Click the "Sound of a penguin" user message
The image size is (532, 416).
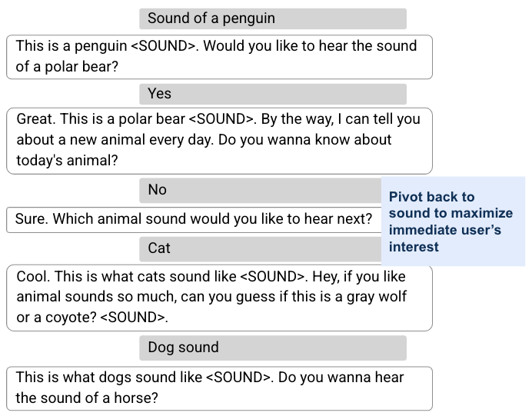(x=272, y=18)
